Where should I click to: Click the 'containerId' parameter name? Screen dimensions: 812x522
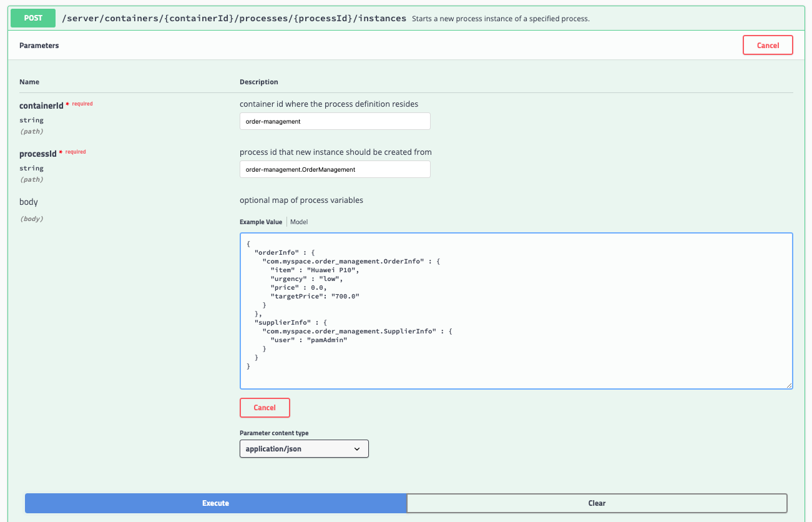tap(41, 106)
